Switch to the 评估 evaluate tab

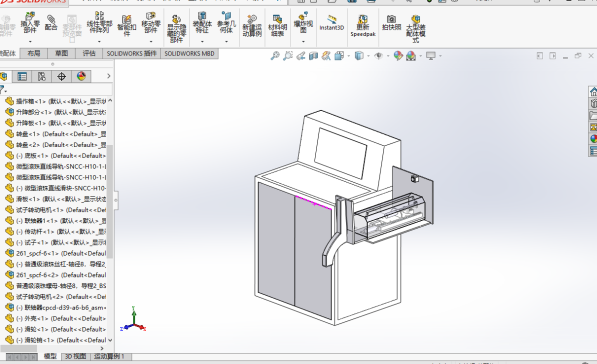click(89, 54)
